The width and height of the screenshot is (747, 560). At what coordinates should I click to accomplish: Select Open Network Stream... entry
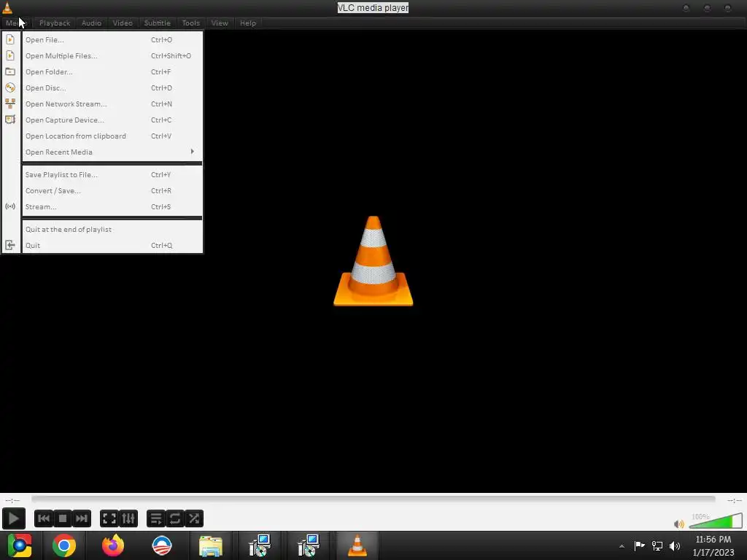coord(112,104)
